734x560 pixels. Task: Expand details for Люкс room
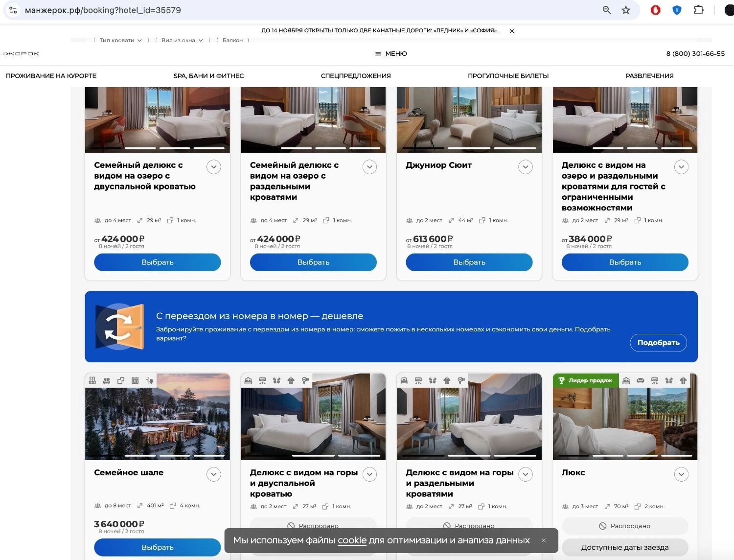pos(681,474)
